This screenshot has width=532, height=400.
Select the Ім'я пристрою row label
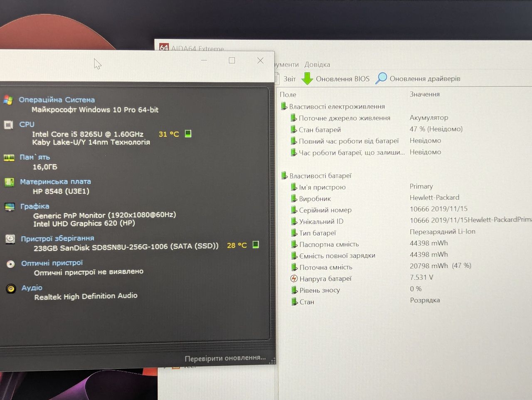click(323, 187)
